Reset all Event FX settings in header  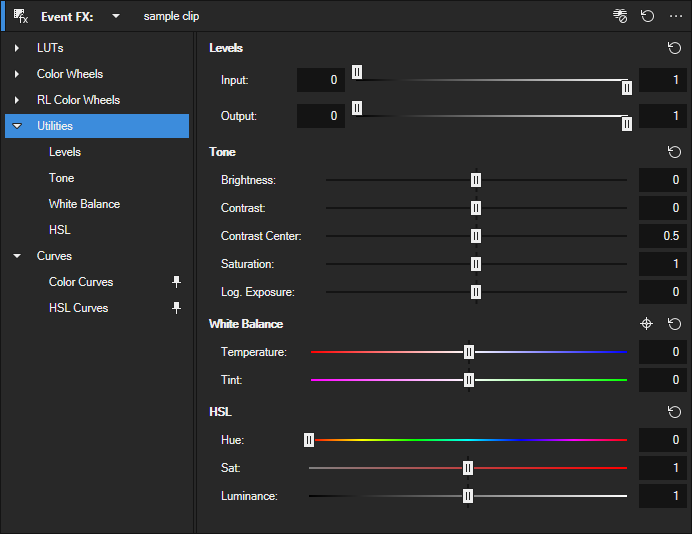click(x=648, y=16)
